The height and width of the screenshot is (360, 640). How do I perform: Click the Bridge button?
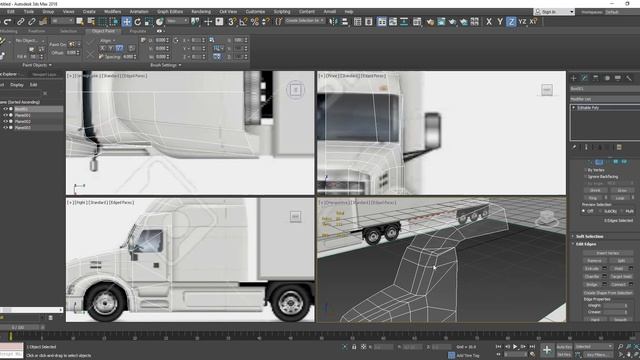tap(592, 284)
